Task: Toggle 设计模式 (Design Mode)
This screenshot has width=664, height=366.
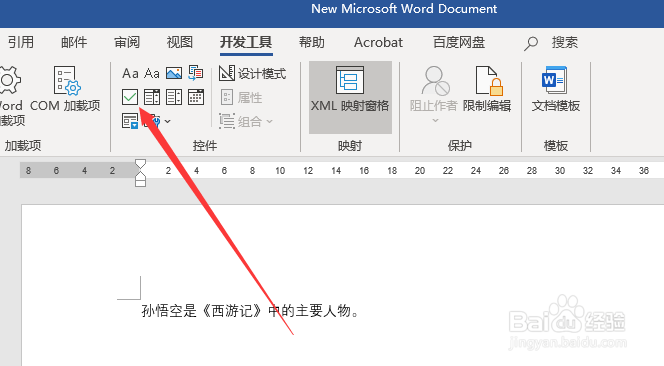Action: coord(253,73)
